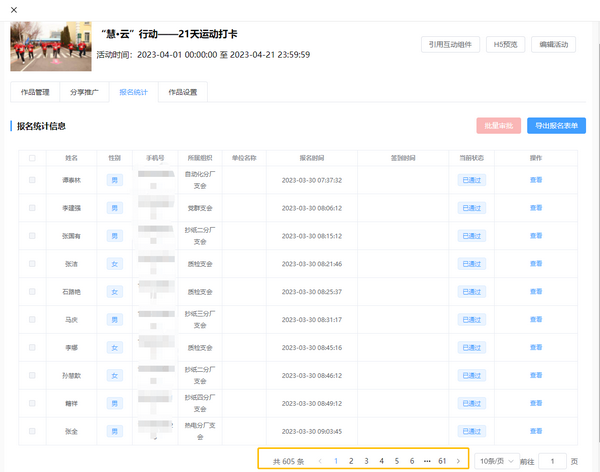Image resolution: width=600 pixels, height=472 pixels.
Task: Click 查看 link in 李建强's row
Action: 536,208
